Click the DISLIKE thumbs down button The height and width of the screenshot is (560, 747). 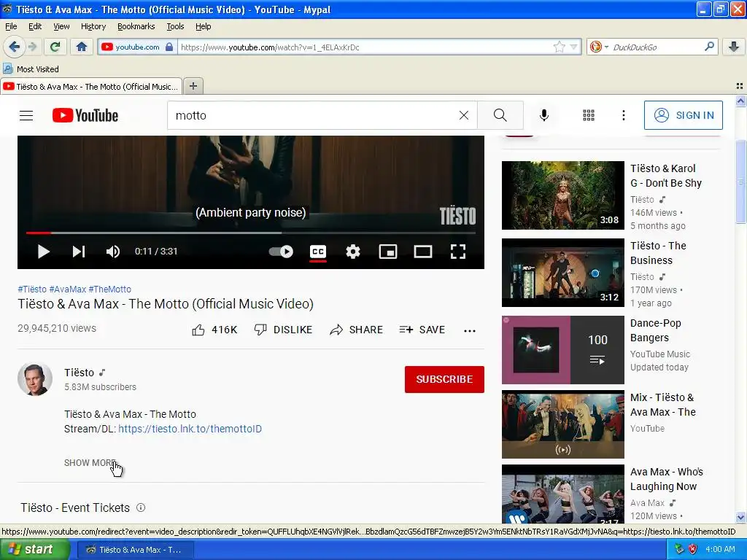tap(284, 330)
